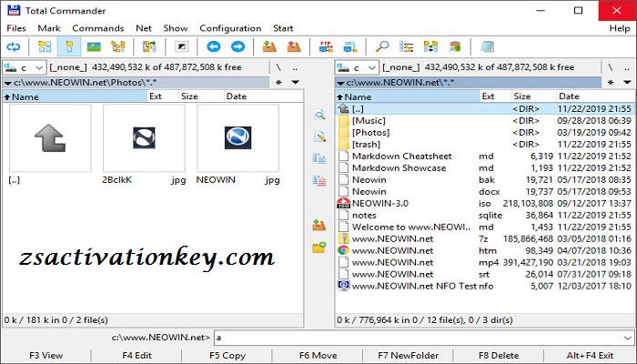The width and height of the screenshot is (637, 364).
Task: Sort the right panel by Size column
Action: (533, 96)
